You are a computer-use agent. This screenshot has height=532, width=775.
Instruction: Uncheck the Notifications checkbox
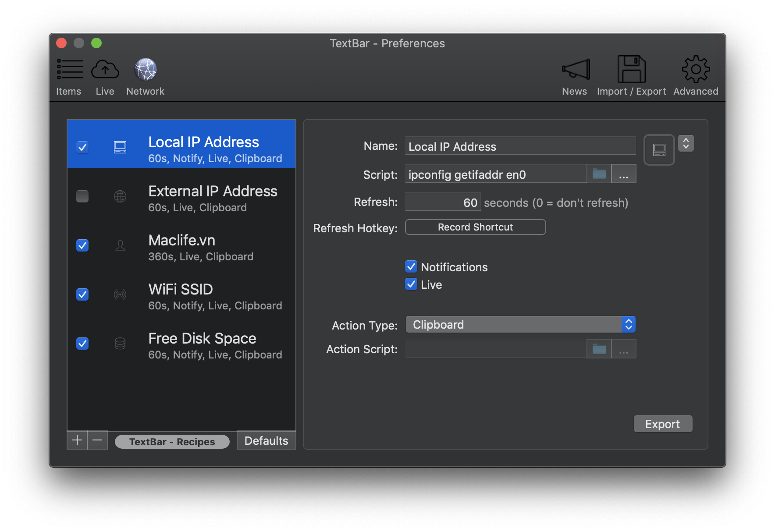pos(411,267)
